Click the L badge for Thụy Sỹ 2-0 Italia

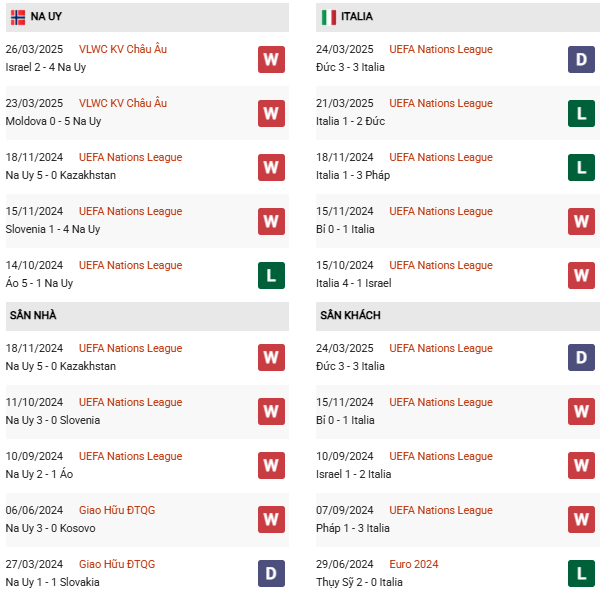coord(581,574)
